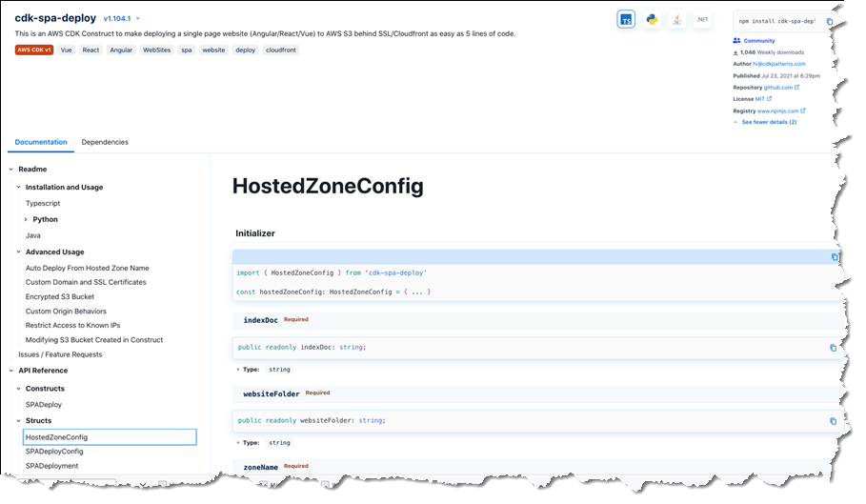Select the .NET language icon

(x=702, y=20)
